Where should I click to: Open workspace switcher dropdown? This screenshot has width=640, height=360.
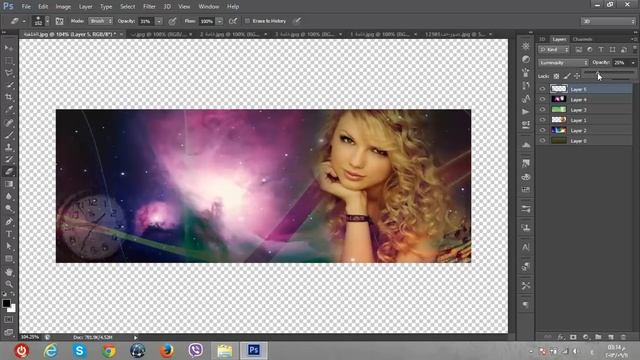pyautogui.click(x=608, y=21)
